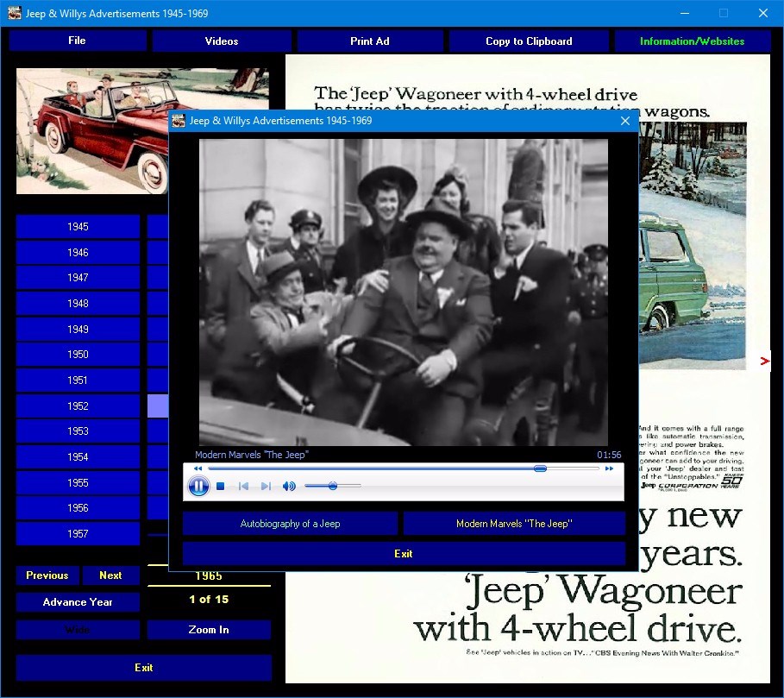Image resolution: width=784 pixels, height=698 pixels.
Task: Click the video seek bar handle
Action: [x=540, y=468]
